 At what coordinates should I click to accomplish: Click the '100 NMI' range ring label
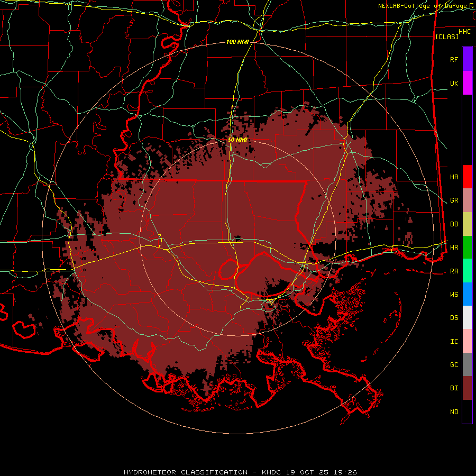pos(237,42)
